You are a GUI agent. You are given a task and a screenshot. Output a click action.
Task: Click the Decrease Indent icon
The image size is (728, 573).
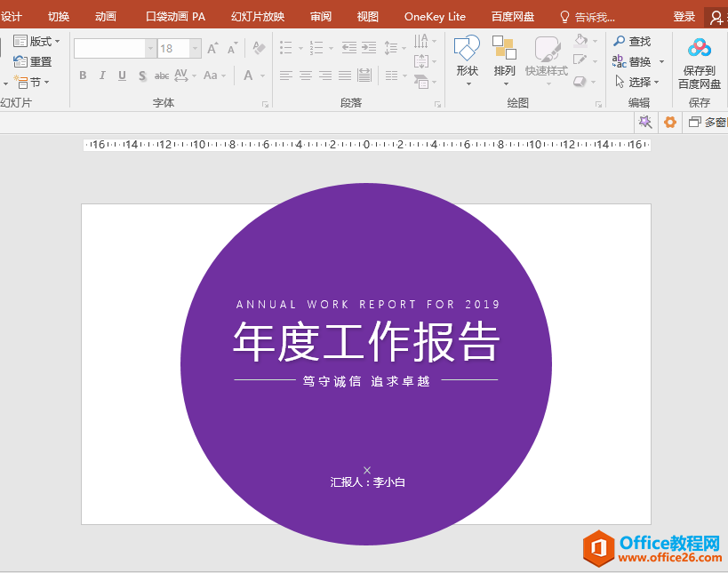coord(349,47)
